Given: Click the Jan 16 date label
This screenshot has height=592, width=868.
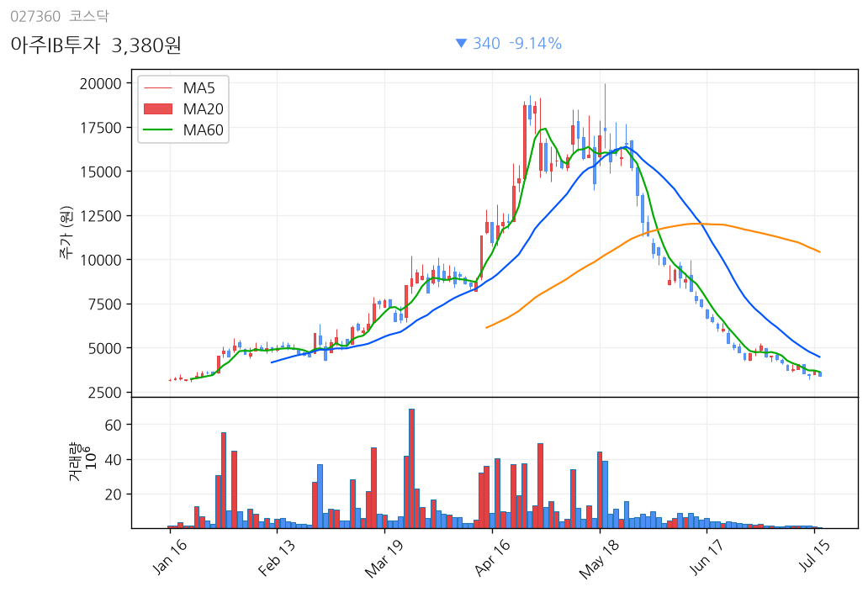Looking at the screenshot, I should pos(169,557).
